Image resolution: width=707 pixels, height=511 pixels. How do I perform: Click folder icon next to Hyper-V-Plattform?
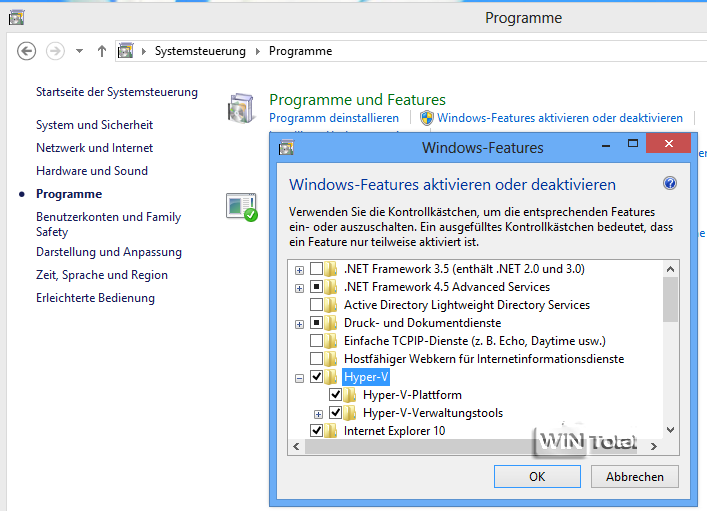pyautogui.click(x=350, y=395)
